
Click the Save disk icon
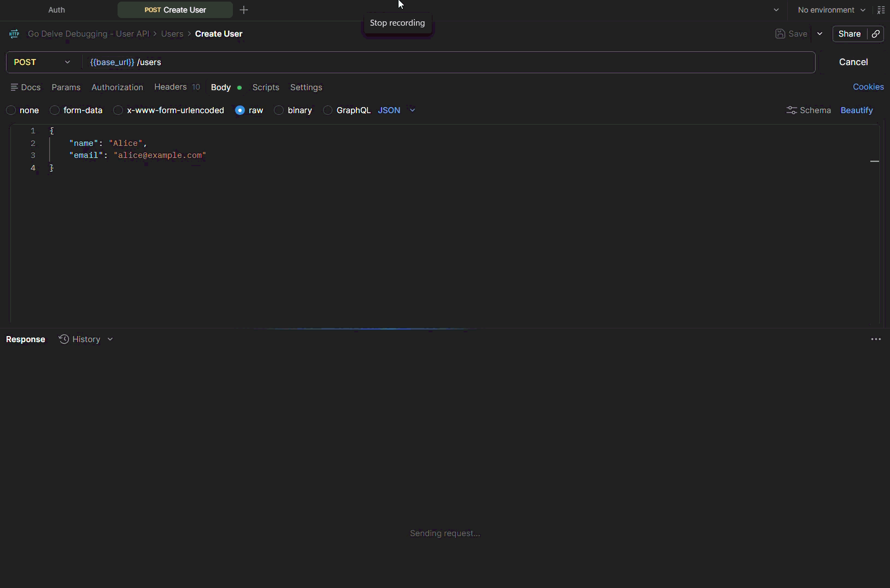(x=780, y=34)
